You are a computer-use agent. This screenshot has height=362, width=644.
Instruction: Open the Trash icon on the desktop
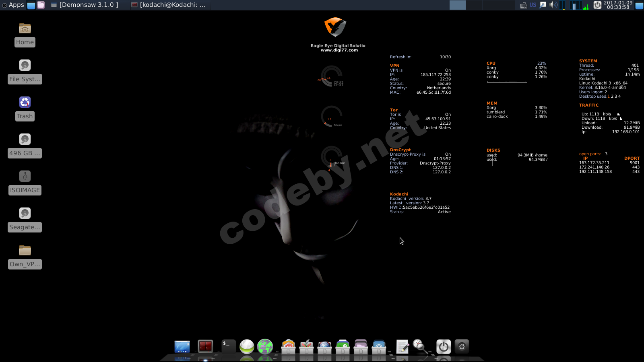click(25, 103)
